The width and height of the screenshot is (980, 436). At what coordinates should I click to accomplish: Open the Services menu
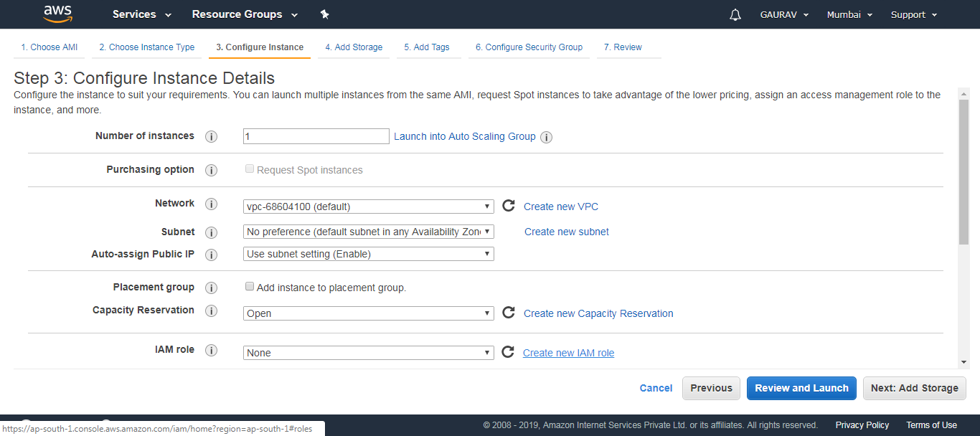[136, 14]
